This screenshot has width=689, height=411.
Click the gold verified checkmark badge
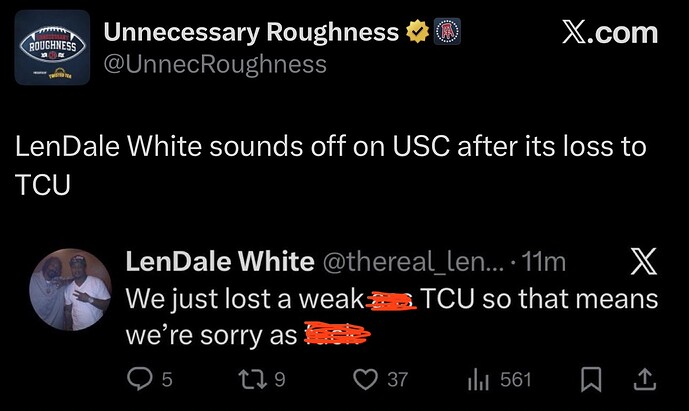point(415,33)
